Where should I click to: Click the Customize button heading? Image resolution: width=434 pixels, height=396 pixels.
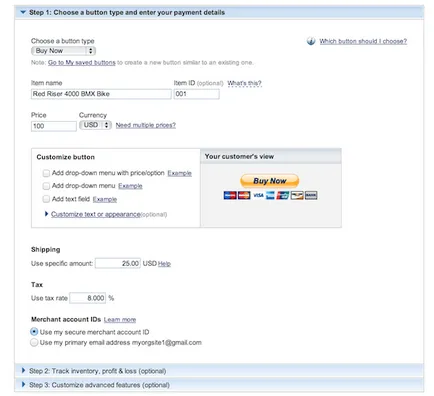tap(66, 157)
